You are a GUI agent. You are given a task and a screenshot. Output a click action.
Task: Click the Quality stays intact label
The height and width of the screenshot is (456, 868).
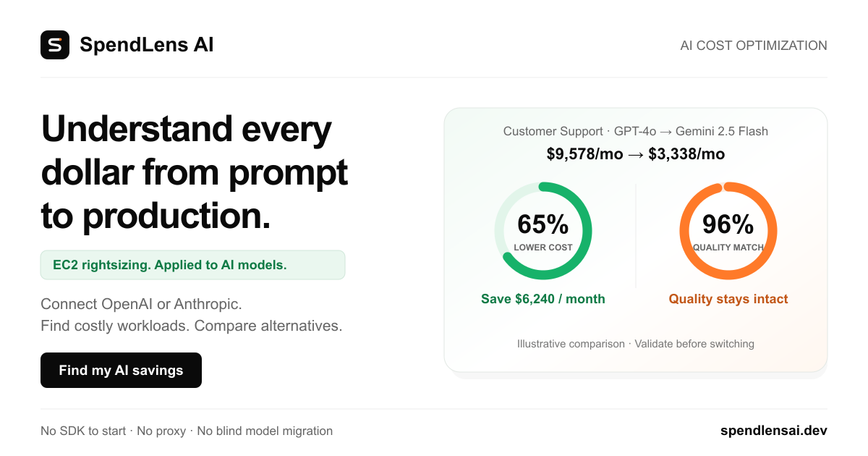[x=728, y=299]
